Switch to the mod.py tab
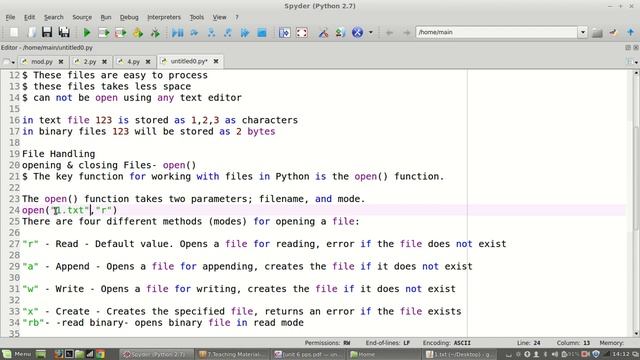Image resolution: width=640 pixels, height=360 pixels. 42,62
